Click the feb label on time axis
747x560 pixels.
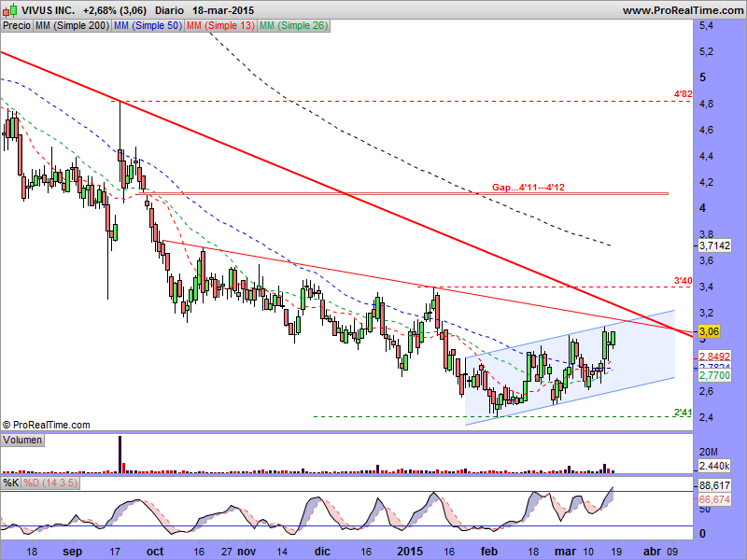[x=488, y=552]
